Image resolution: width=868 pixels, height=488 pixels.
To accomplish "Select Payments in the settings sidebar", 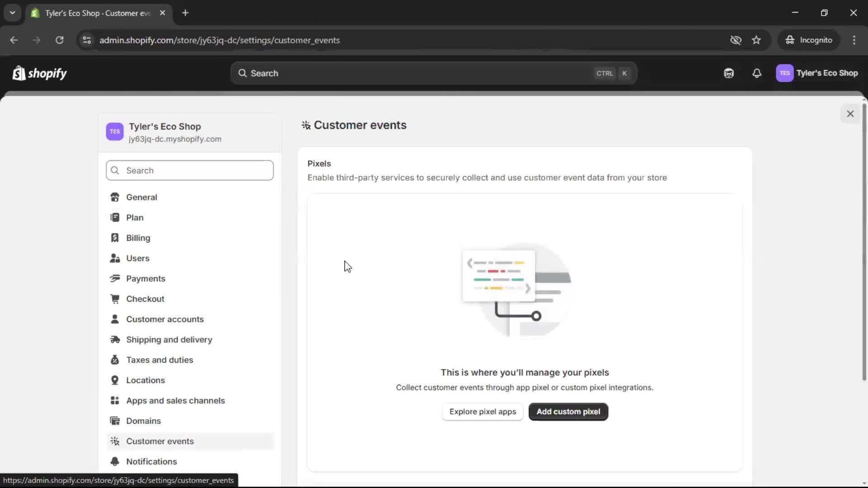I will (x=146, y=278).
